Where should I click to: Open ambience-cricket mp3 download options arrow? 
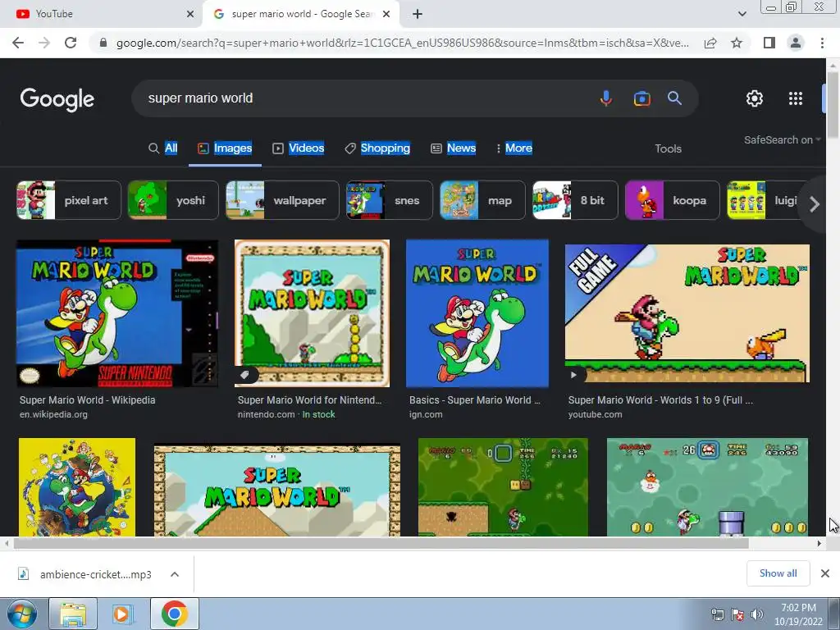coord(175,574)
